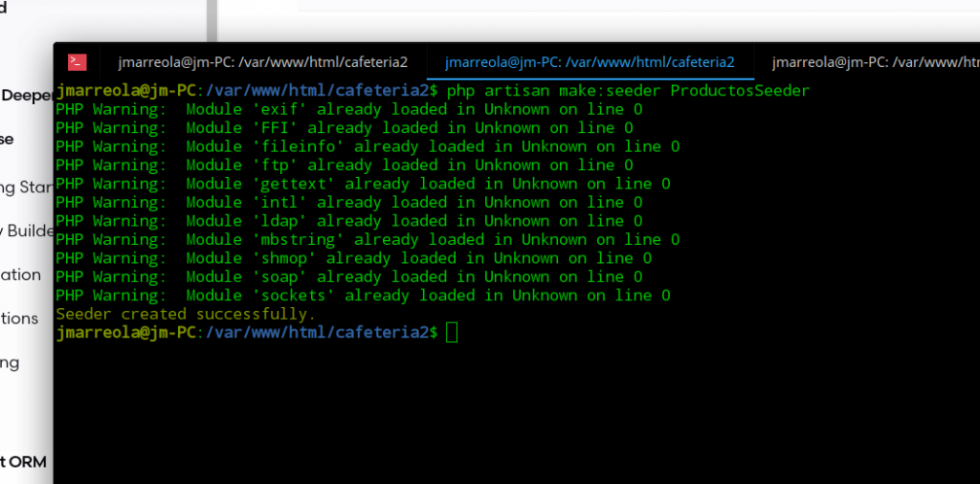Open the sidebar link ending in 'ation'
Viewport: 980px width, 484px height.
pos(20,275)
